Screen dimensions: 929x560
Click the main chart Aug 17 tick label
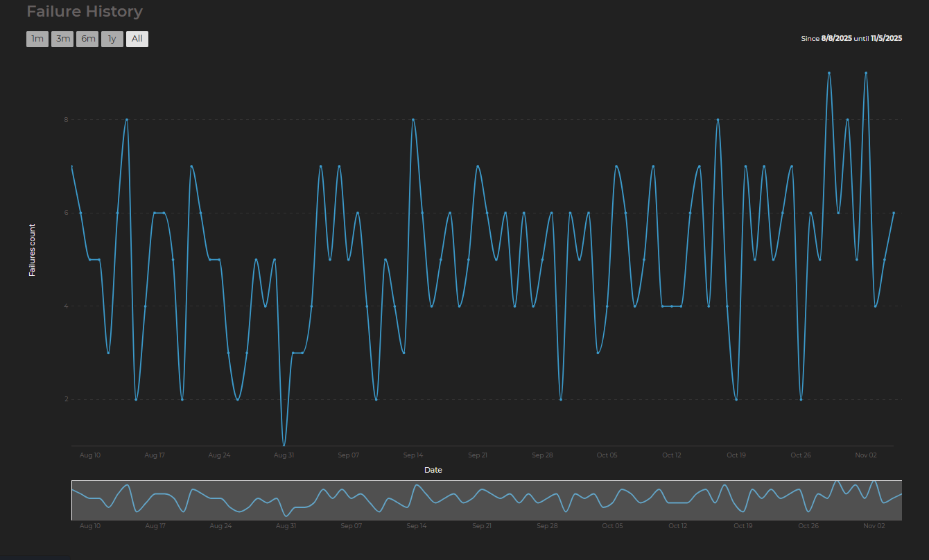[155, 455]
